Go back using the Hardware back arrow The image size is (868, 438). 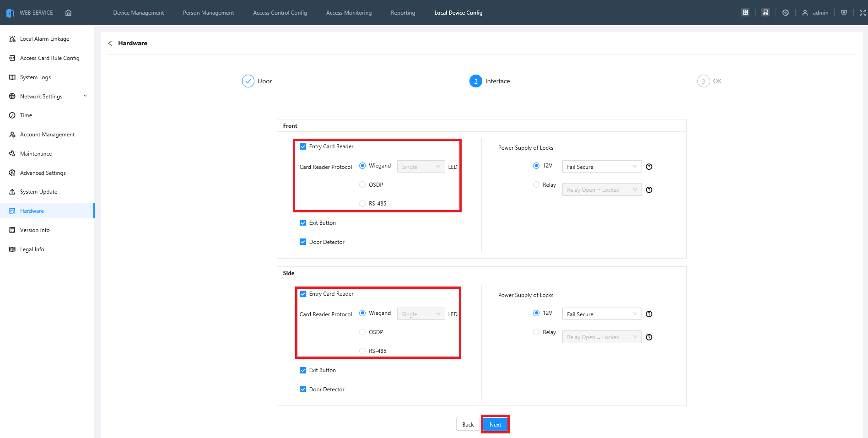[x=110, y=43]
